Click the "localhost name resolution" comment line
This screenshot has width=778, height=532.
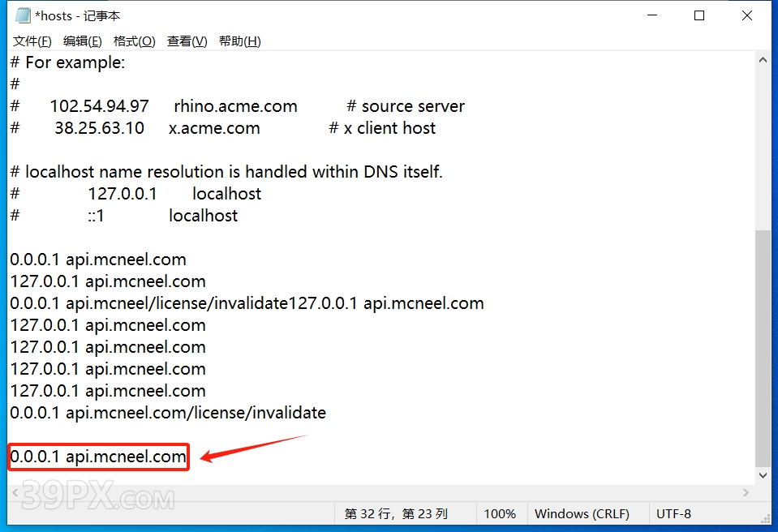(x=226, y=172)
